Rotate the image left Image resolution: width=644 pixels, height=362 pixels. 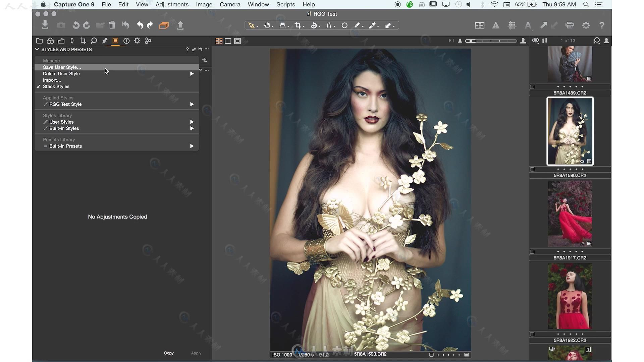coord(76,25)
